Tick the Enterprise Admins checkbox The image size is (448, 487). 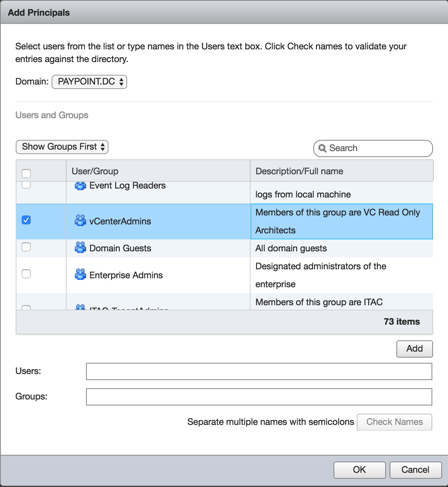click(x=26, y=274)
